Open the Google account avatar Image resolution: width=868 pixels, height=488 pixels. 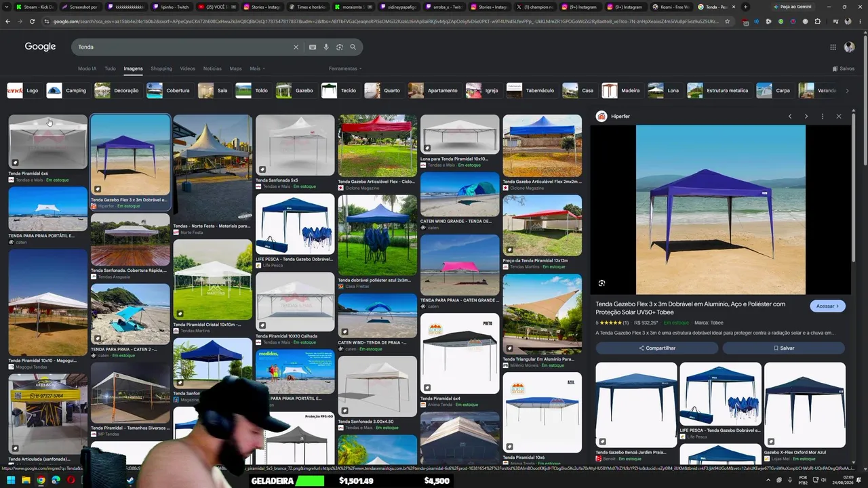point(849,47)
